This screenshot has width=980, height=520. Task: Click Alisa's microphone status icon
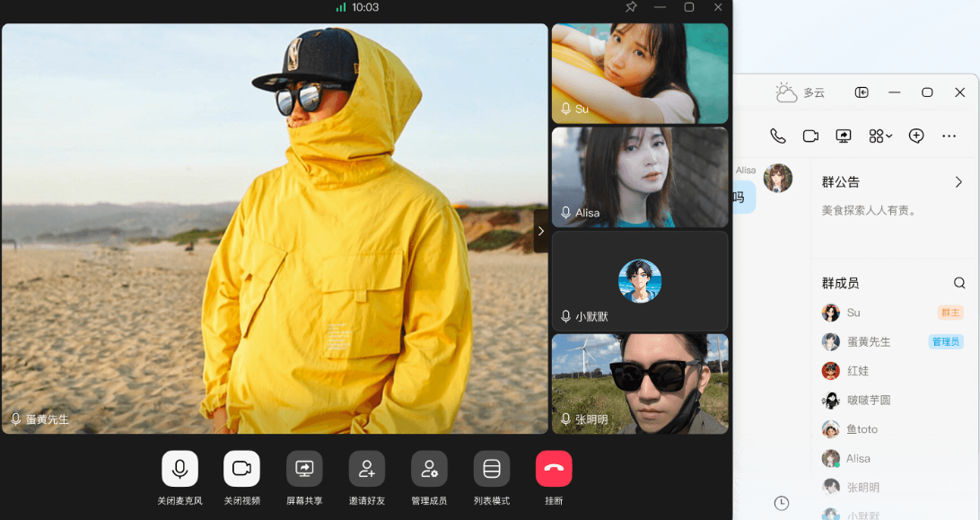(565, 213)
